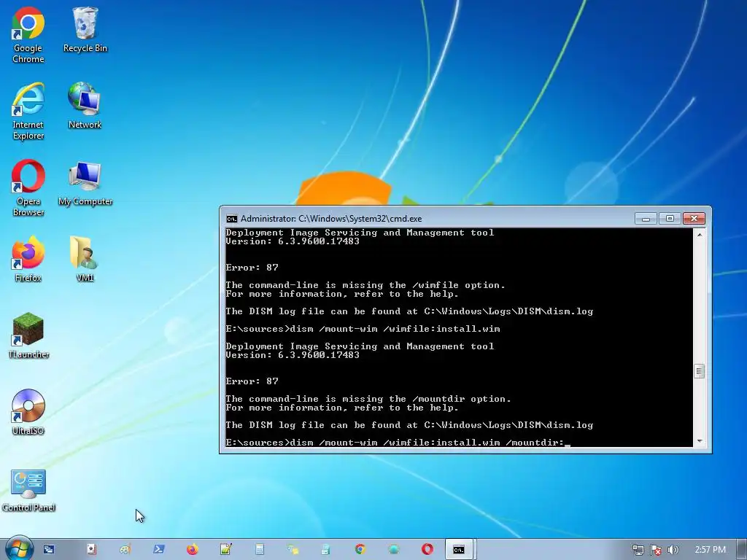
Task: Select the UltraISO desktop shortcut
Action: pos(28,412)
